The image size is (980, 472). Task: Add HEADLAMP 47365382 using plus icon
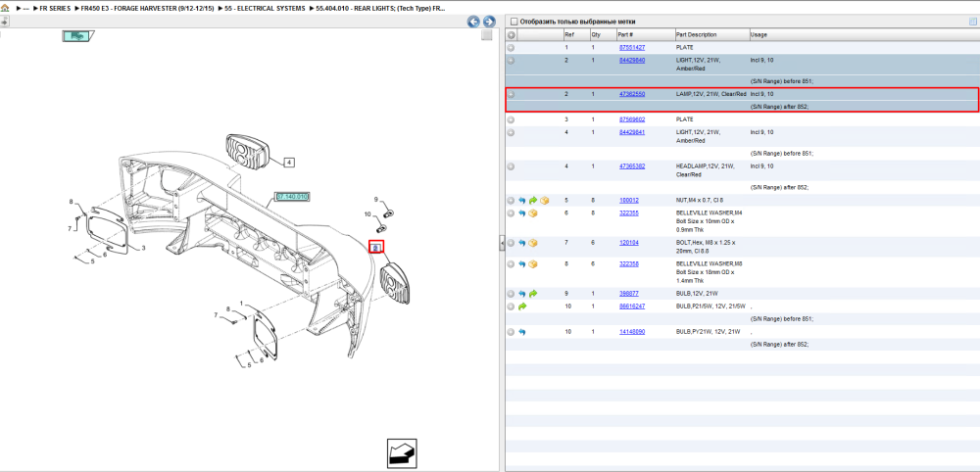tap(511, 166)
